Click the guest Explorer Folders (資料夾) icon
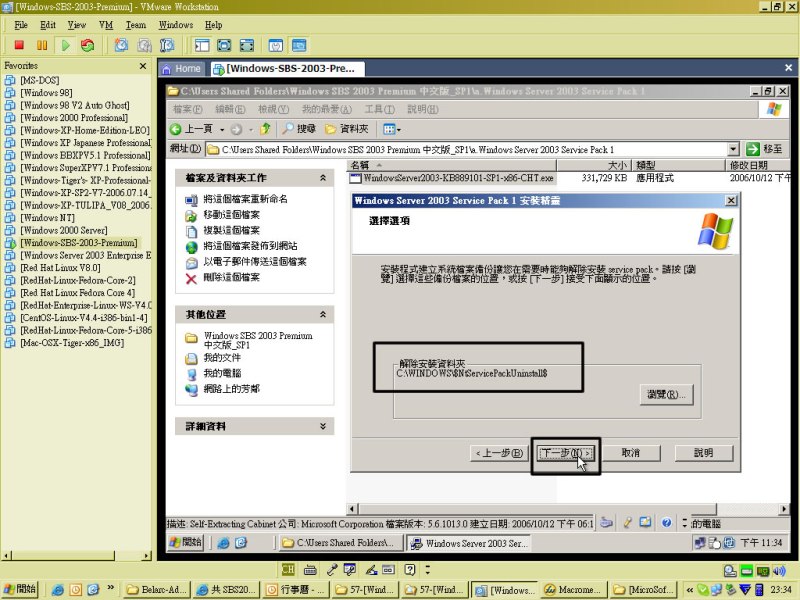This screenshot has height=600, width=800. 330,129
